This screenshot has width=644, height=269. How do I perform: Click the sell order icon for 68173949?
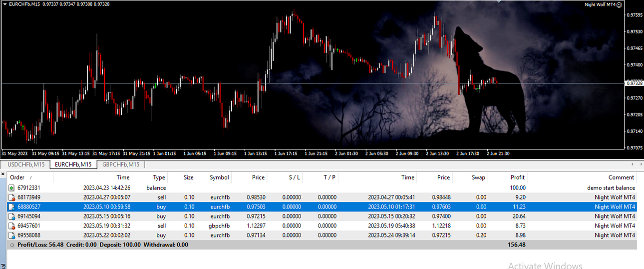[12, 197]
